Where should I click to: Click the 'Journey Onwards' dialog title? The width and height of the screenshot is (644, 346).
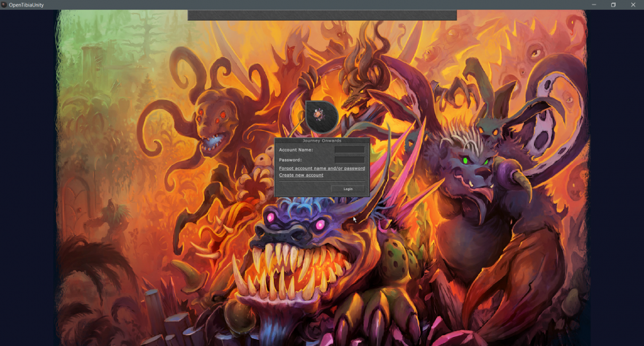click(x=322, y=140)
